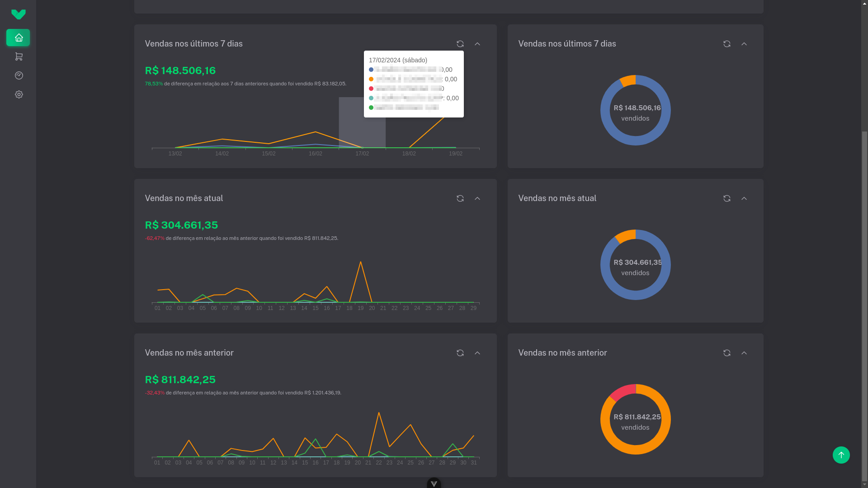Click the green heart logo
Screen dimensions: 868x488
19,14
